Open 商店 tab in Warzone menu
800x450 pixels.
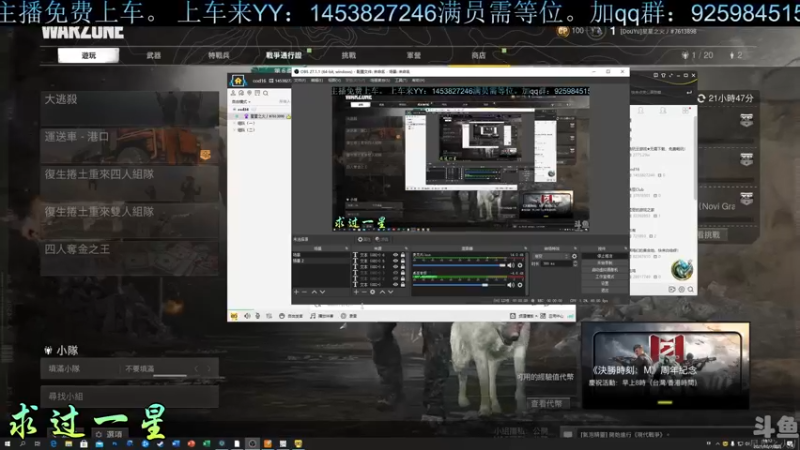coord(479,55)
